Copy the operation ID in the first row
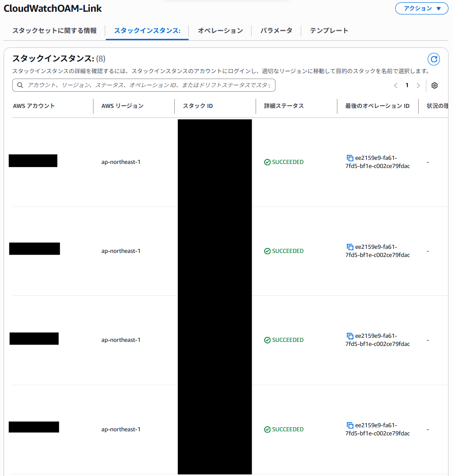The width and height of the screenshot is (453, 476). point(350,158)
